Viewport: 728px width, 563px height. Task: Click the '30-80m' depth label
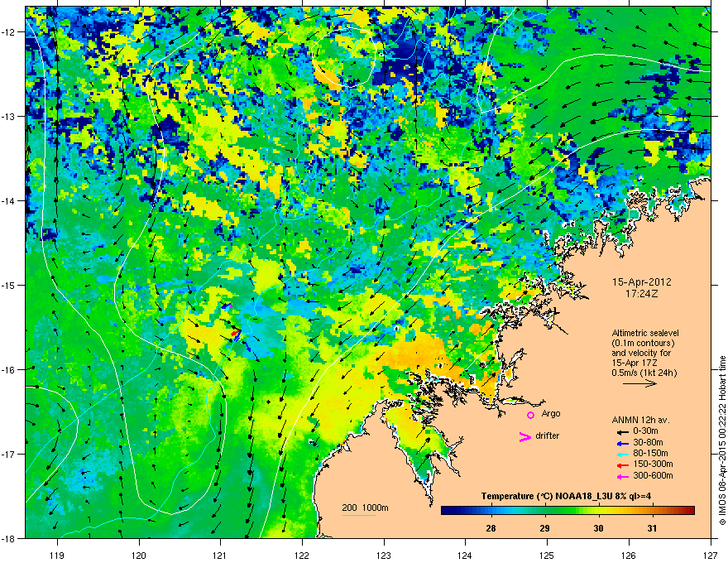pos(648,442)
